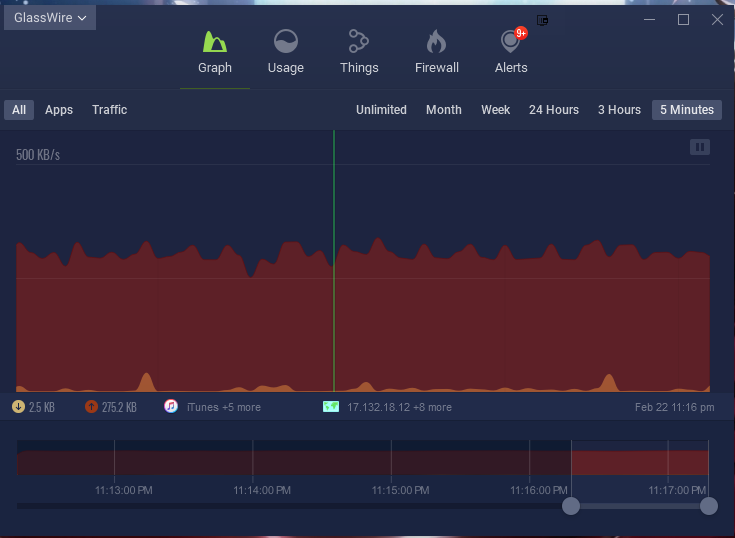Click the 11:14:00 PM timeline marker
The height and width of the screenshot is (538, 735).
coord(262,490)
